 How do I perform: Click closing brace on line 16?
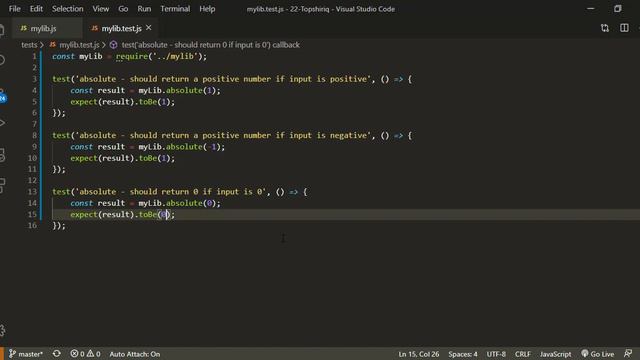[59, 225]
